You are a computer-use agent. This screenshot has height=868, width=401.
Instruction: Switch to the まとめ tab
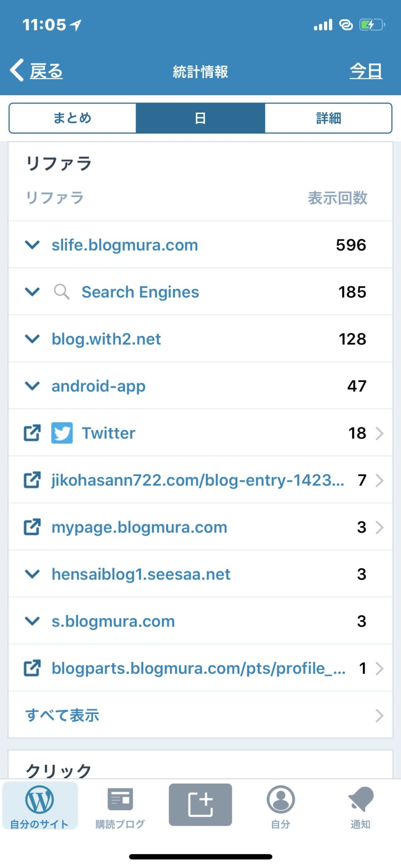[x=72, y=118]
